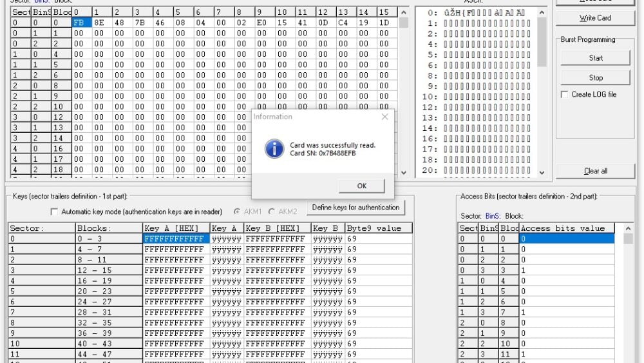
Task: Select the AKM1 radio button
Action: tap(237, 211)
